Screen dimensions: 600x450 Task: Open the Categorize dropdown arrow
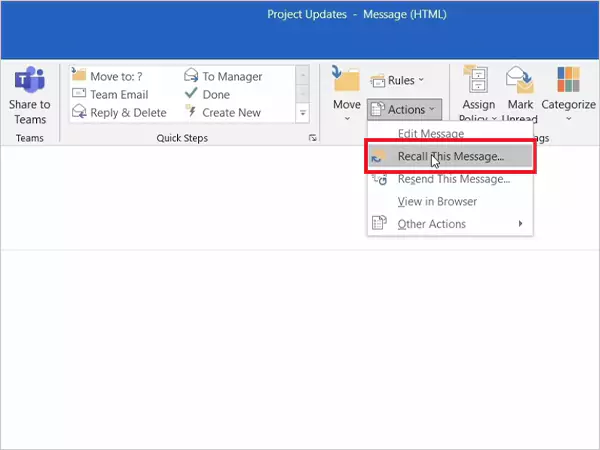tap(569, 119)
